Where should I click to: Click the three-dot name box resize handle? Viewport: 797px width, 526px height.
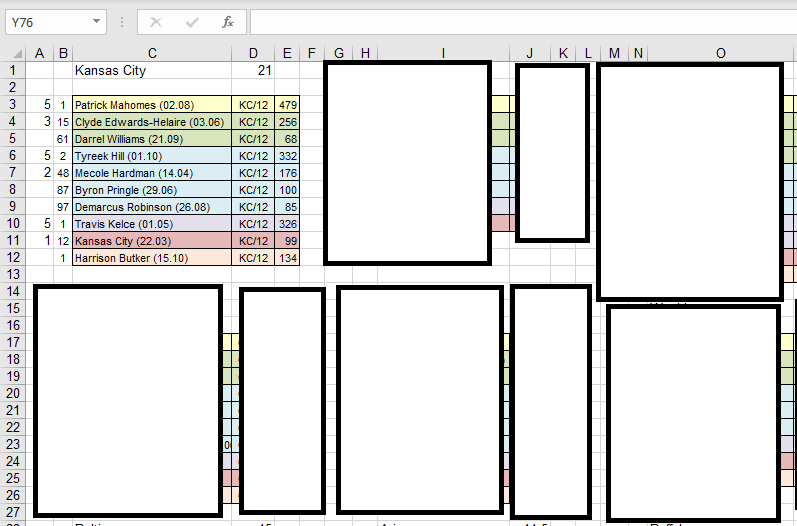(x=122, y=21)
